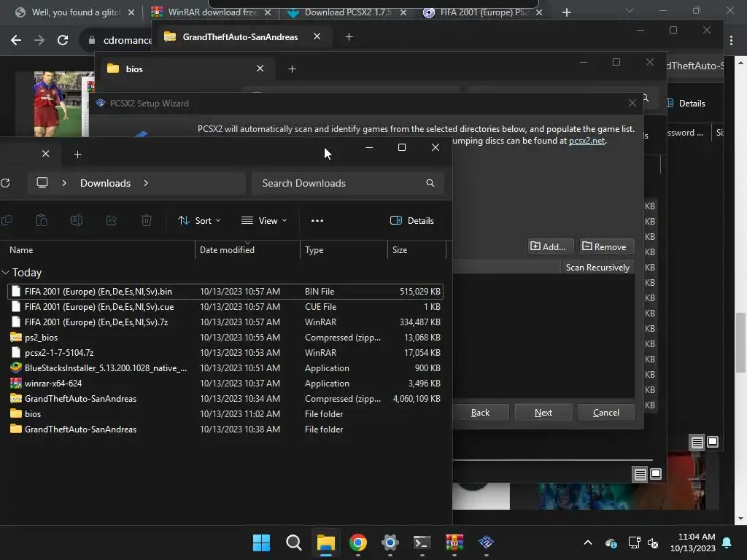The image size is (747, 560).
Task: Sort by the Name column header
Action: click(x=100, y=249)
